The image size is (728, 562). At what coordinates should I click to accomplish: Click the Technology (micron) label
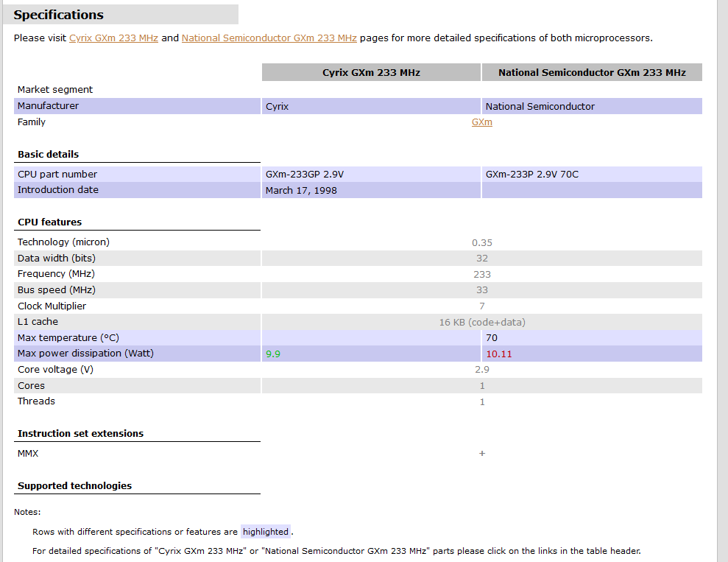tap(63, 242)
